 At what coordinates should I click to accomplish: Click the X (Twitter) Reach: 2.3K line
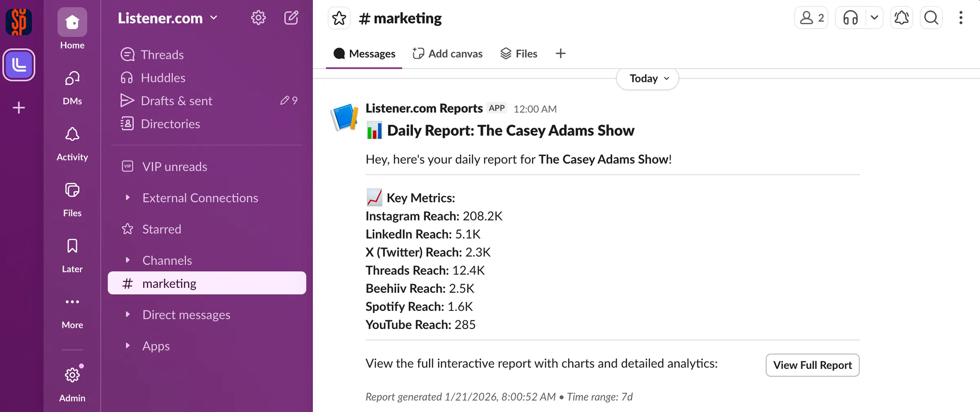(428, 252)
